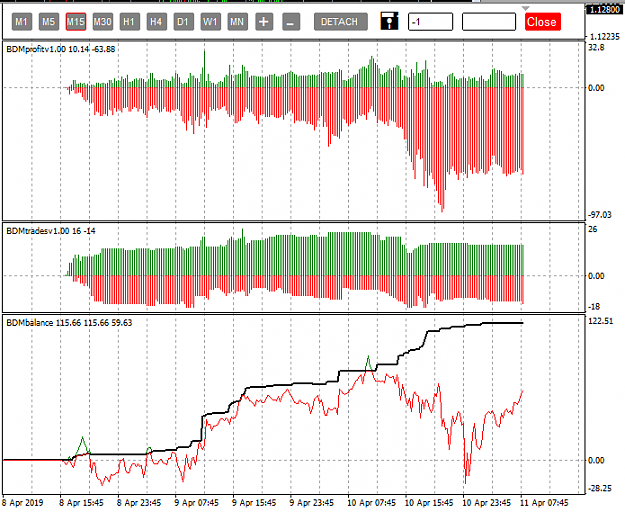Click the 1.12235 price scale value
625x512 pixels.
[605, 37]
